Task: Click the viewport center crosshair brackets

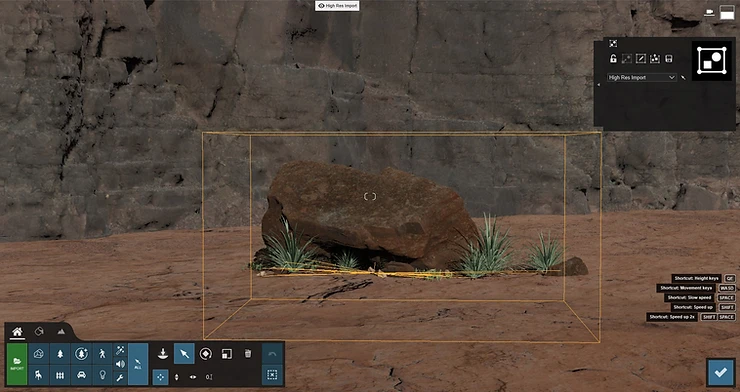Action: pos(370,196)
